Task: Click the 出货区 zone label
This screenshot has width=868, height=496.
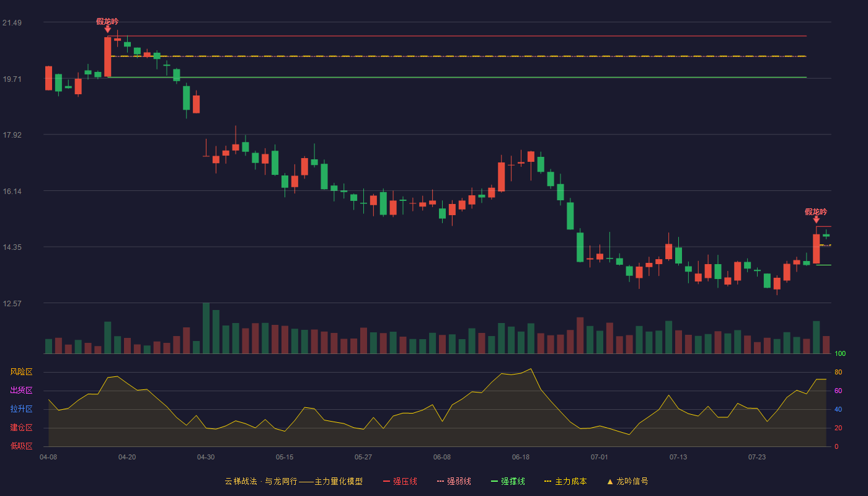Action: click(x=21, y=391)
